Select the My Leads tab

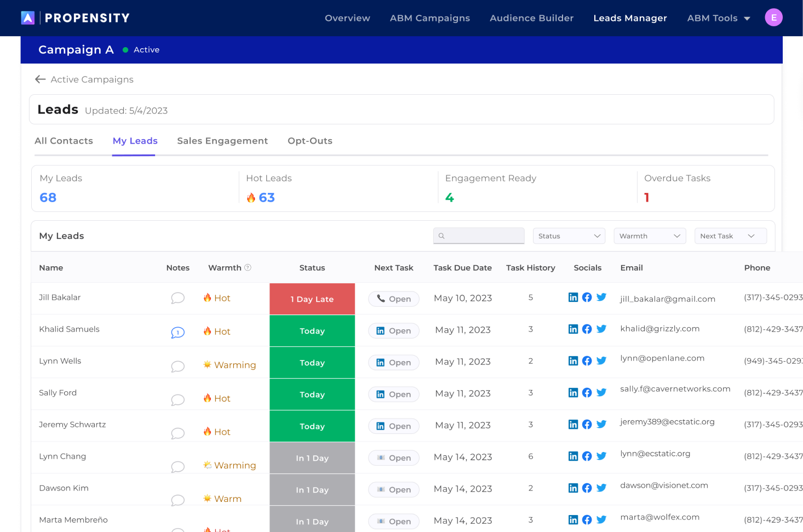click(x=135, y=141)
